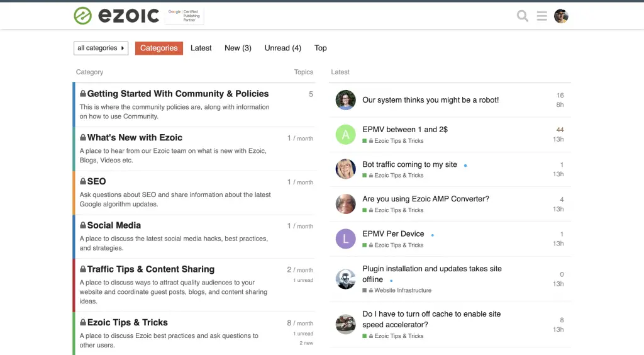Open purple 'L' avatar on EPMV Per Device
Screen dimensions: 644x355
[345, 239]
